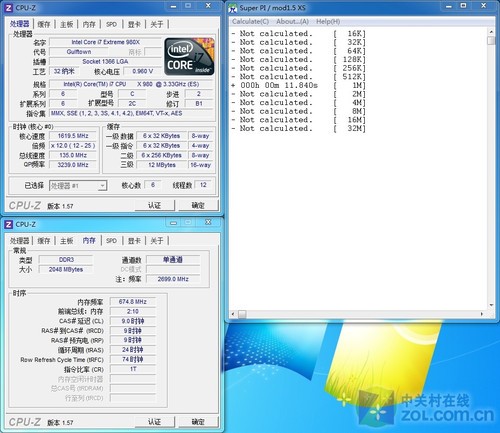Switch to 主板 tab in top CPU-Z window

click(x=67, y=24)
